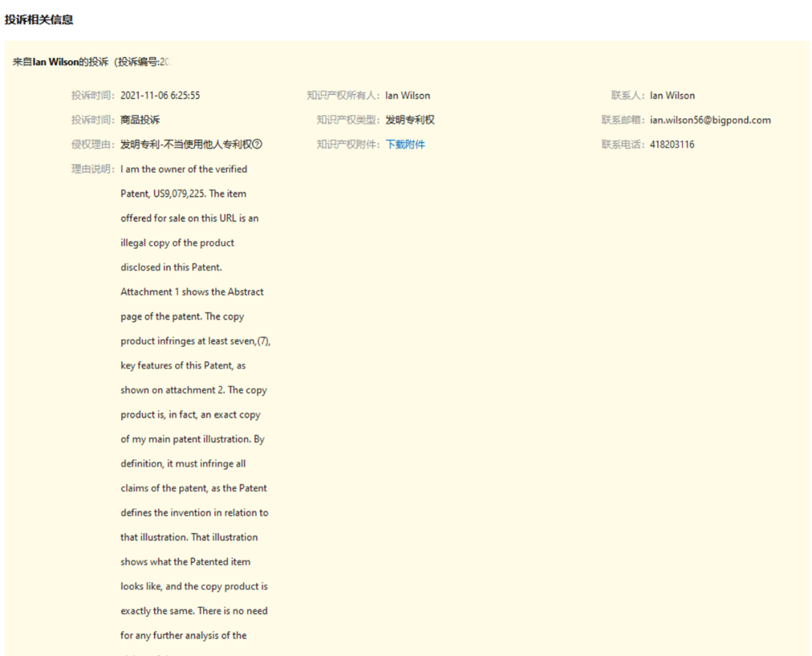Click the line 'of my main patent illustration. By'
The width and height of the screenshot is (812, 656).
pos(192,439)
